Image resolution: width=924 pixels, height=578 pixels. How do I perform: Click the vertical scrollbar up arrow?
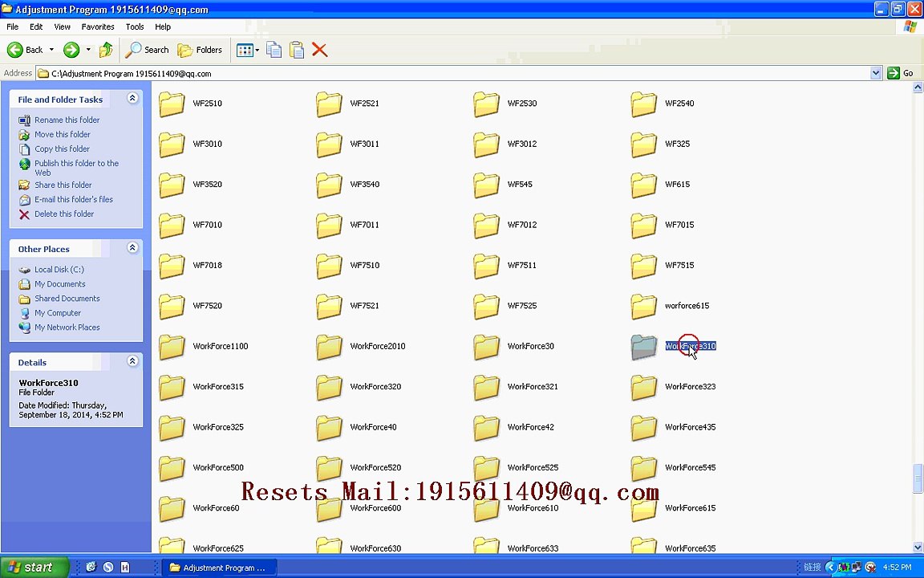(x=918, y=88)
